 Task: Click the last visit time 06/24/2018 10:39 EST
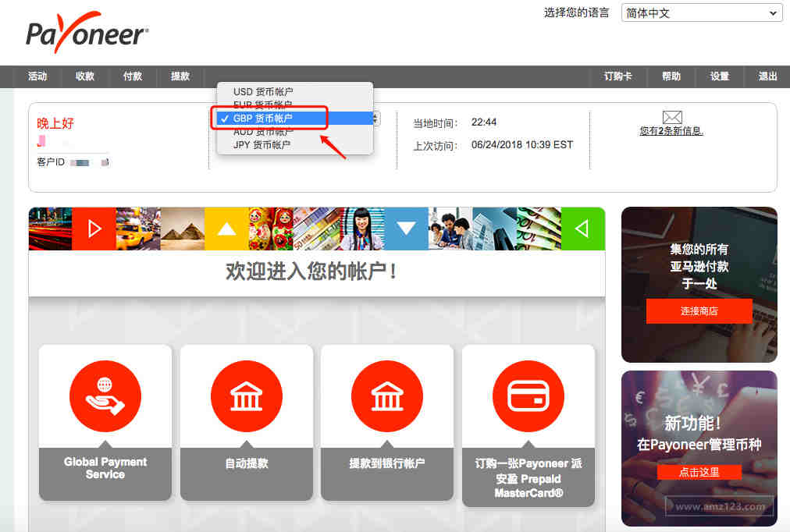522,145
